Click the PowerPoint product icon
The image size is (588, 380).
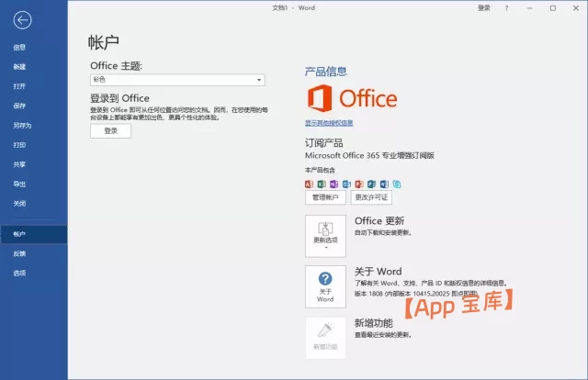(359, 184)
